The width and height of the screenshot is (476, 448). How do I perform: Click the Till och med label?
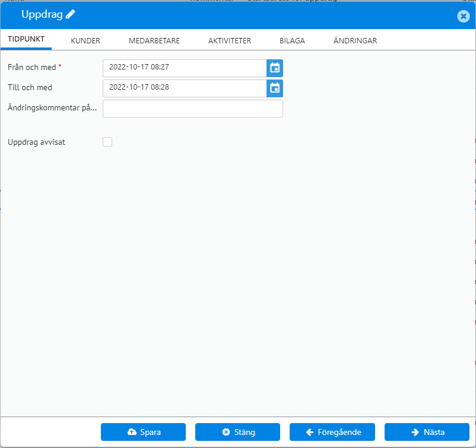click(x=30, y=87)
